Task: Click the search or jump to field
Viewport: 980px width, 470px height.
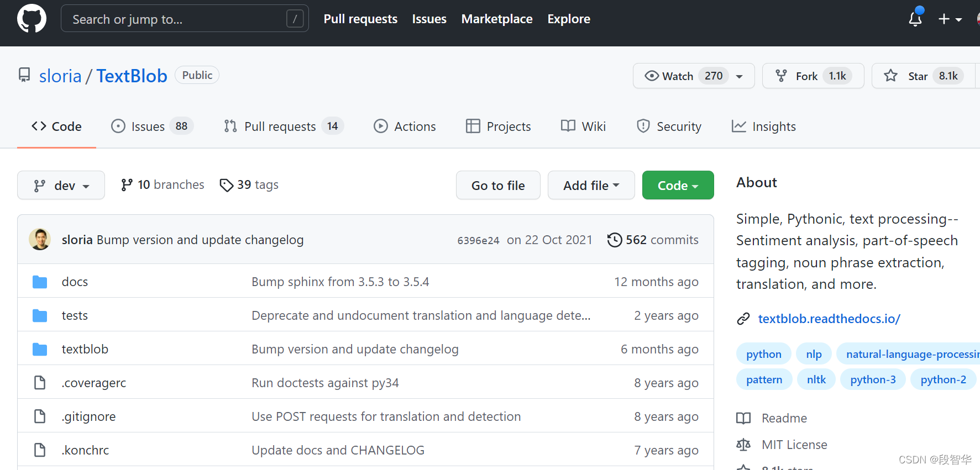Action: [185, 19]
